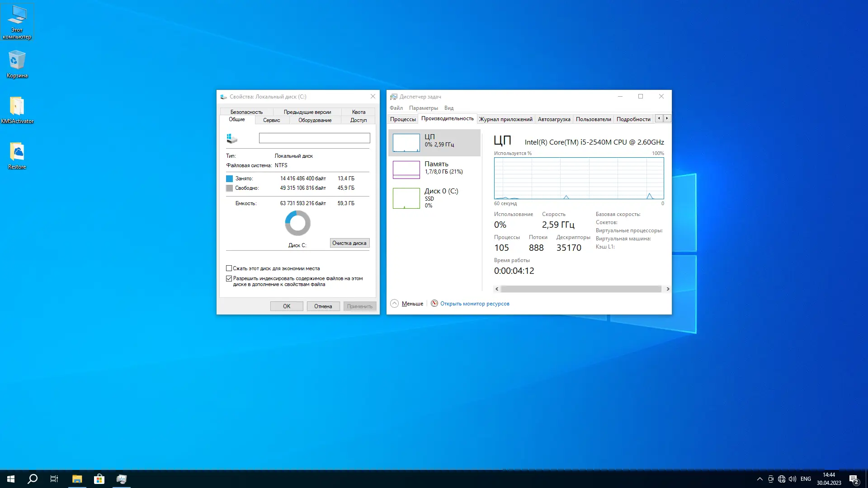The image size is (868, 488).
Task: Click the resource monitor icon
Action: coord(434,303)
